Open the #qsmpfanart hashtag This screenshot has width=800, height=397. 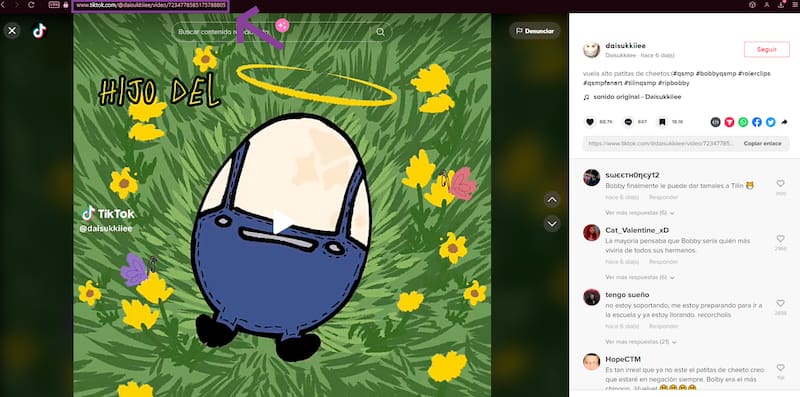point(602,82)
